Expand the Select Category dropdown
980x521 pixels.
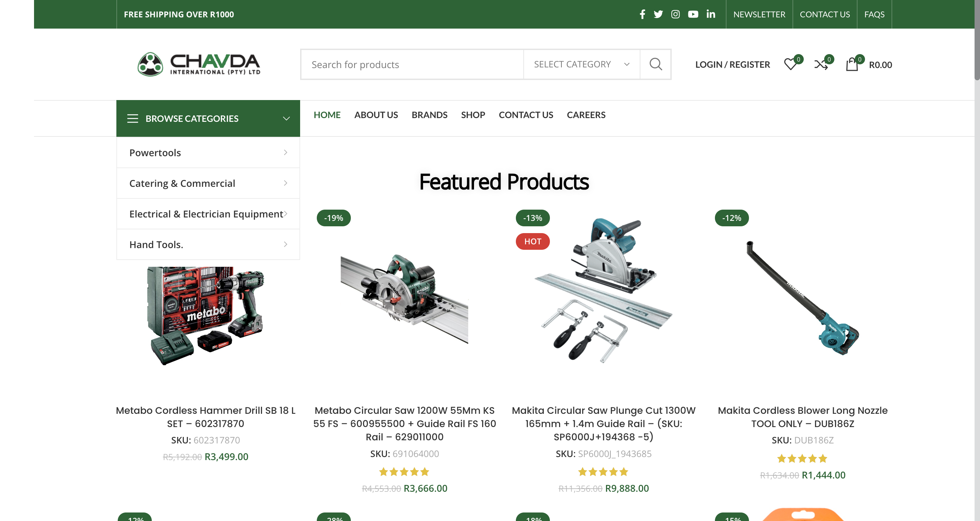581,64
